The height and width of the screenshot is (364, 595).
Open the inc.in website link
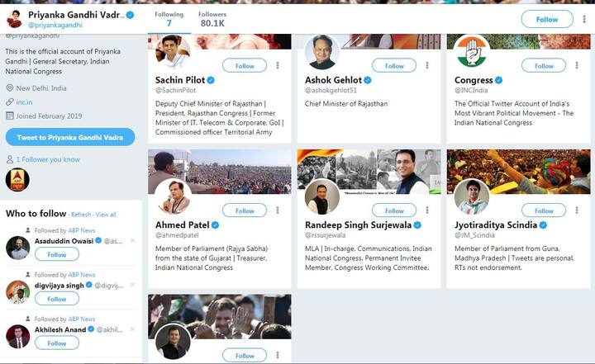click(x=24, y=102)
